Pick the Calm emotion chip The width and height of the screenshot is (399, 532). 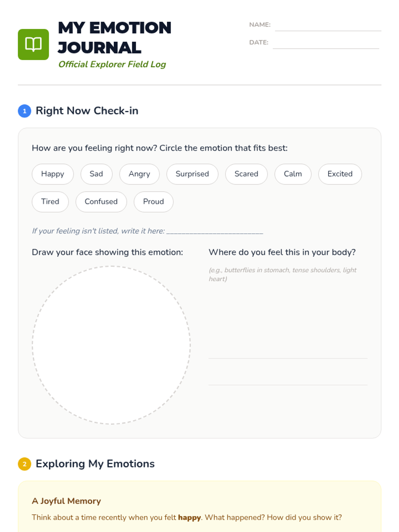(293, 174)
